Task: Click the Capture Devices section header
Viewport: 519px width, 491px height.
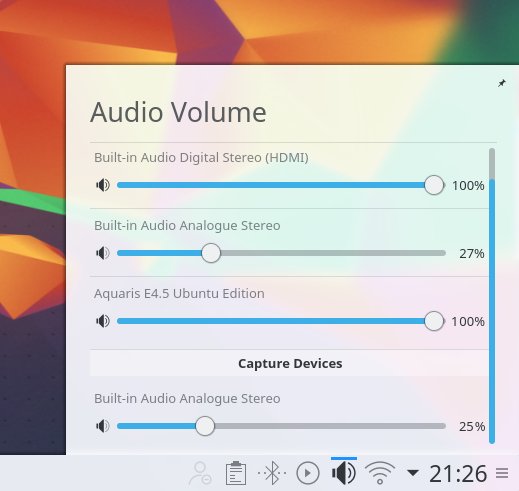Action: click(290, 363)
